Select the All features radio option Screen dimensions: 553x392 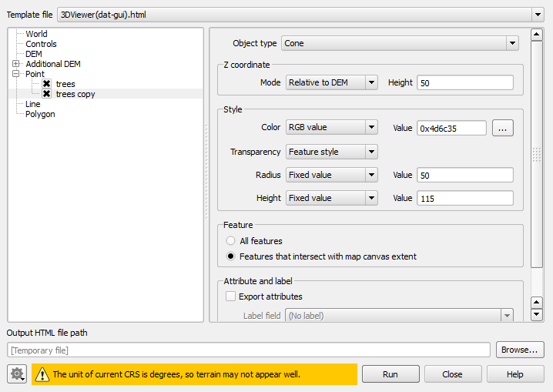point(231,241)
